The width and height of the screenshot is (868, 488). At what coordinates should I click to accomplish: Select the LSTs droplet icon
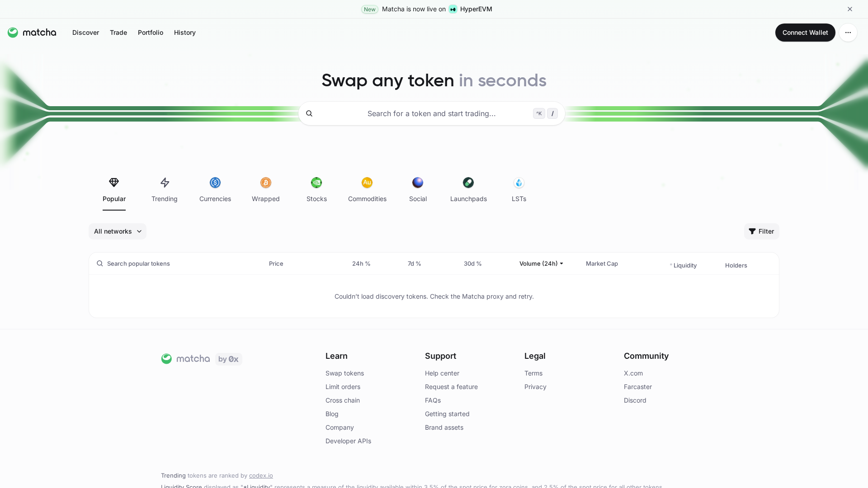click(x=519, y=183)
